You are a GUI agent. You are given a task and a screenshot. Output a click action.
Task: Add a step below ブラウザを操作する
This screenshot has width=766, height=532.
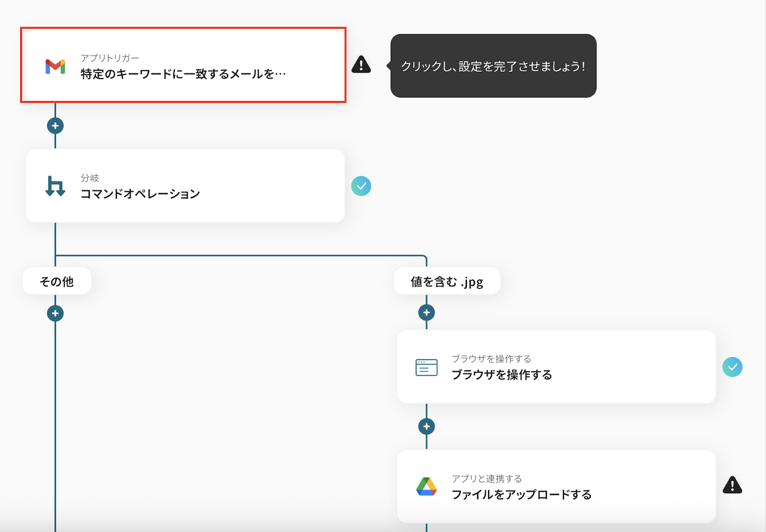(x=427, y=426)
